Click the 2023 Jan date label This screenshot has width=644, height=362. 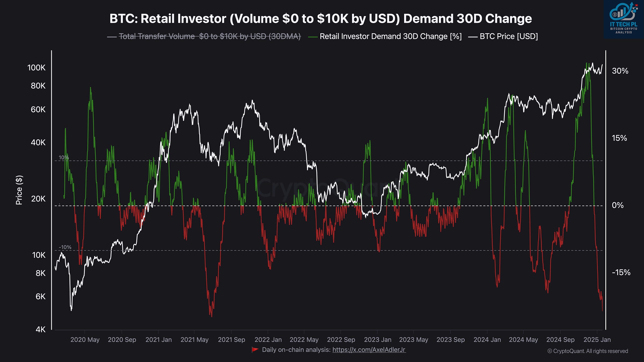(x=378, y=340)
